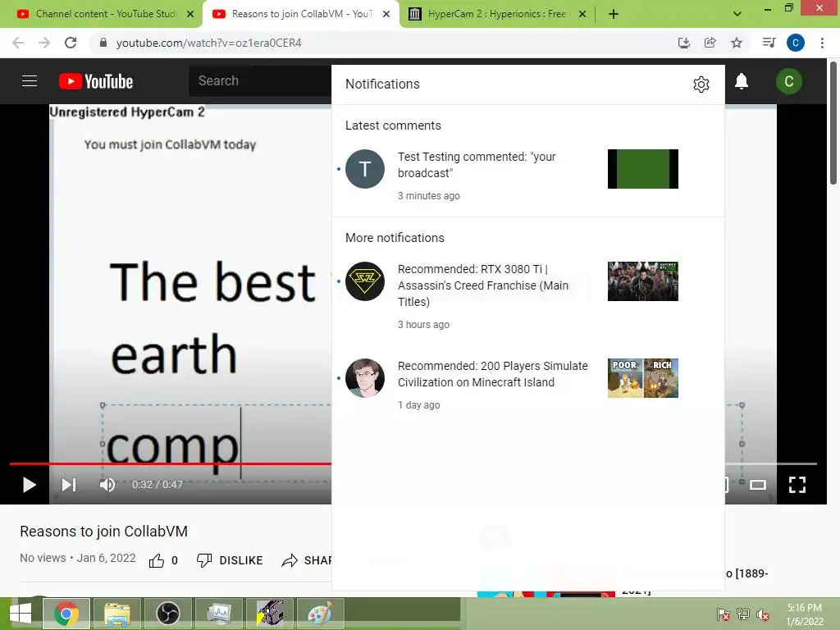This screenshot has height=630, width=840.
Task: Click the Share button under the video
Action: click(x=307, y=560)
